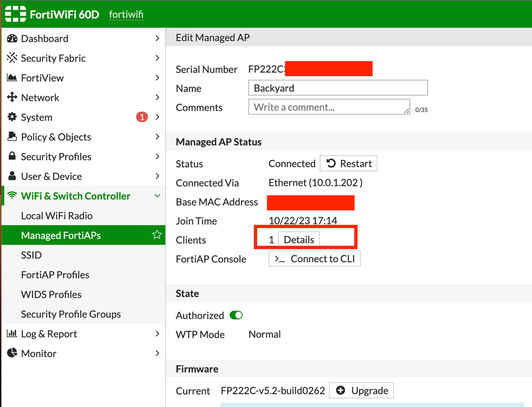Toggle the Authorized switch off
This screenshot has height=407, width=532.
click(x=236, y=315)
